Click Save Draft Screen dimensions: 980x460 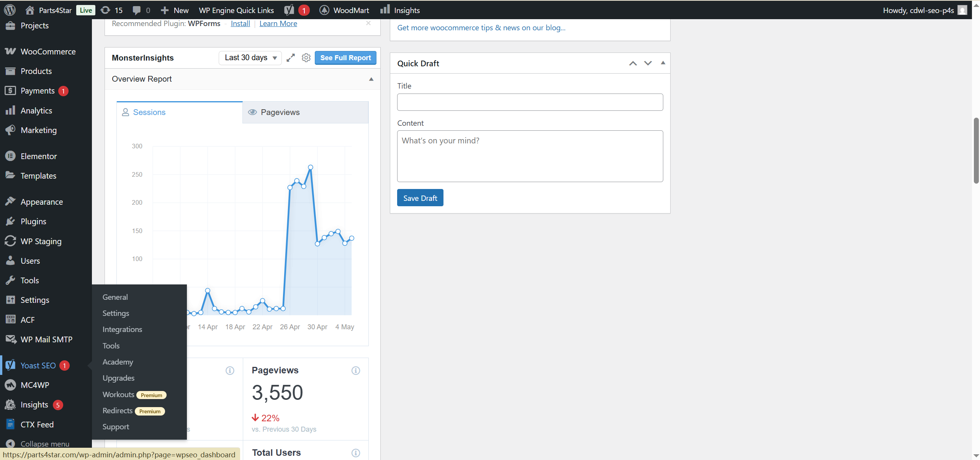420,197
